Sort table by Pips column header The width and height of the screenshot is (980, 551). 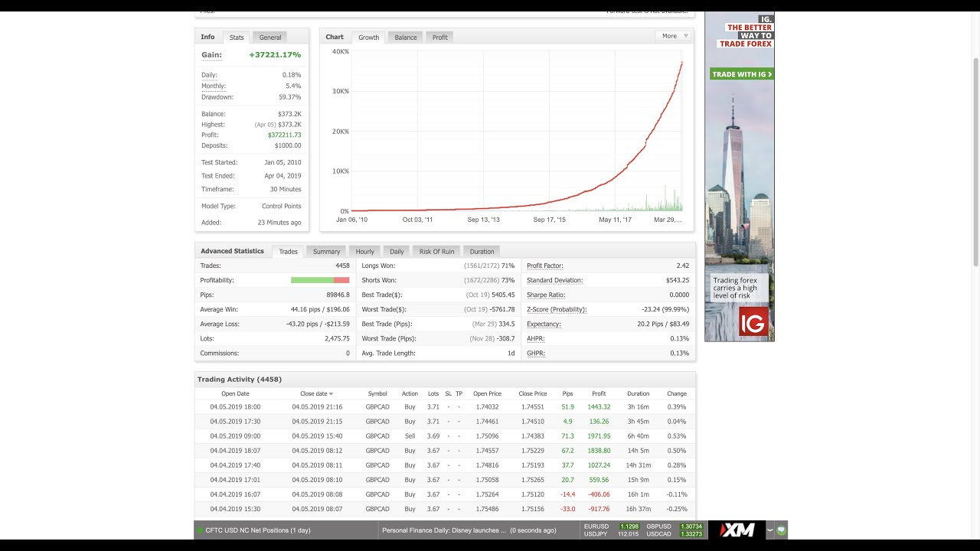(x=567, y=394)
